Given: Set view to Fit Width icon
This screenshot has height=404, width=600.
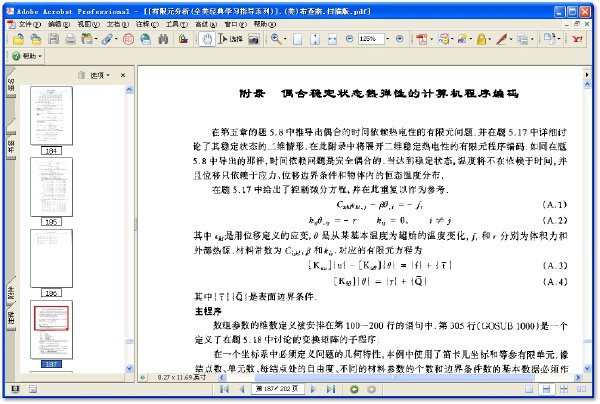Looking at the screenshot, I should point(332,39).
